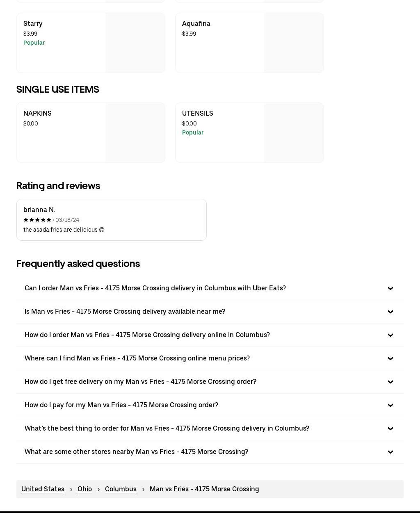Expand 'Can I order Man vs Fries' FAQ
This screenshot has width=420, height=513.
pos(155,288)
